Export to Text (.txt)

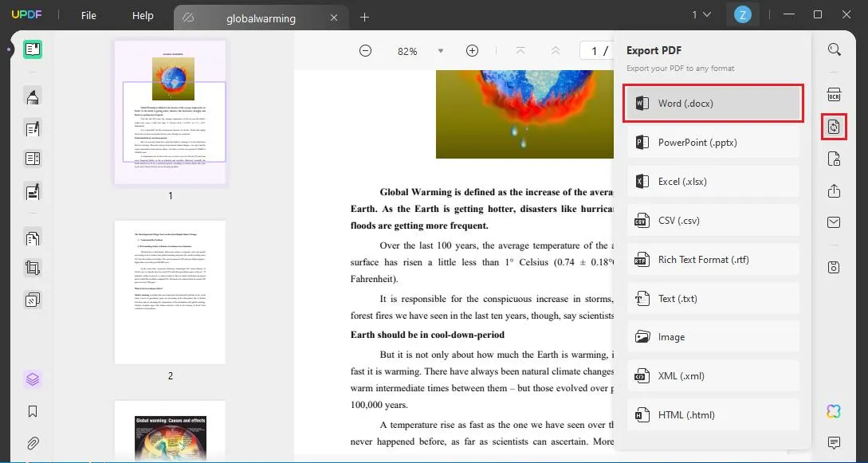coord(713,298)
